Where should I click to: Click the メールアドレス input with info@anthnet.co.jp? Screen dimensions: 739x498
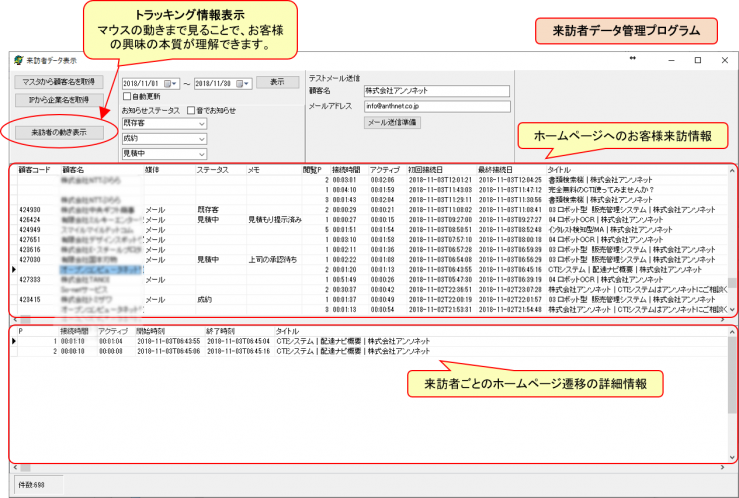pos(437,106)
